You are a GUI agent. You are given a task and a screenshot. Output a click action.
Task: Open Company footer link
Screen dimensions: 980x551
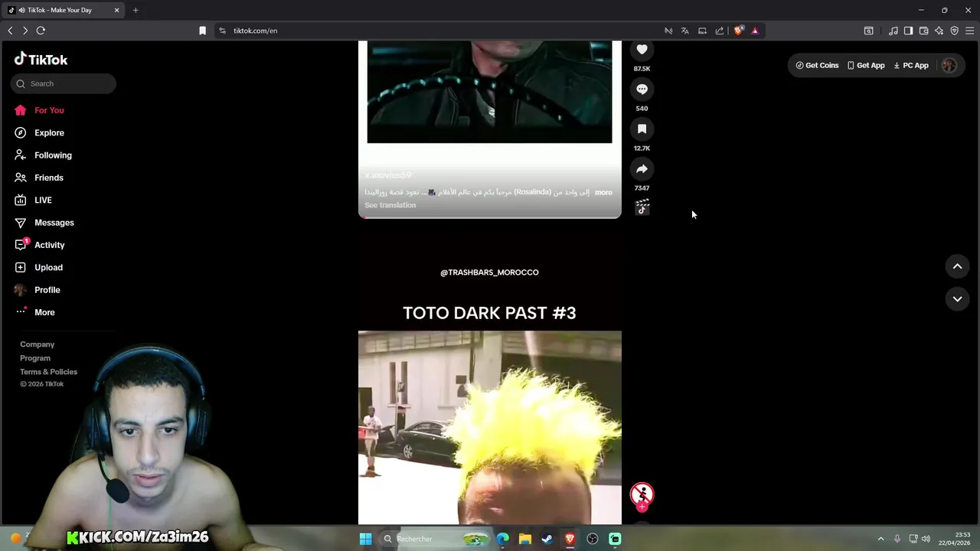37,344
